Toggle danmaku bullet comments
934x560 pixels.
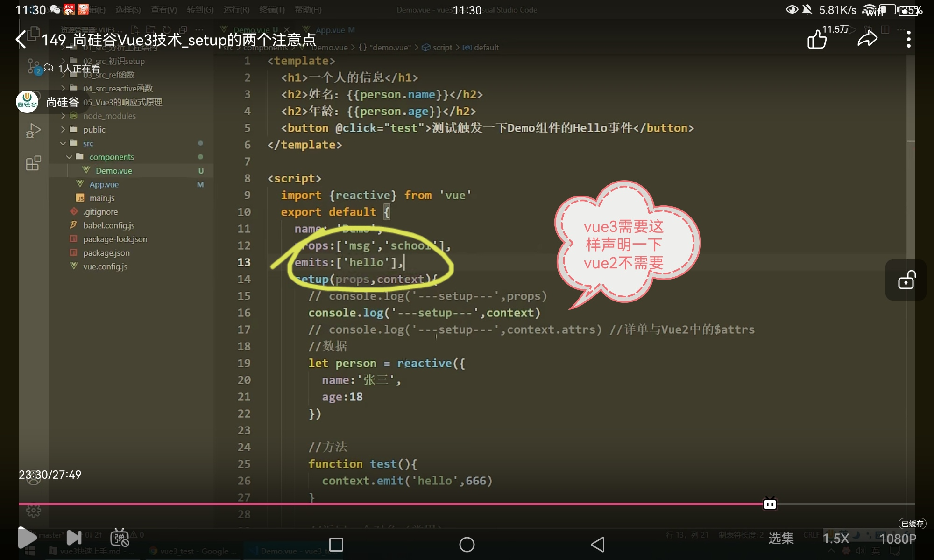(x=120, y=538)
